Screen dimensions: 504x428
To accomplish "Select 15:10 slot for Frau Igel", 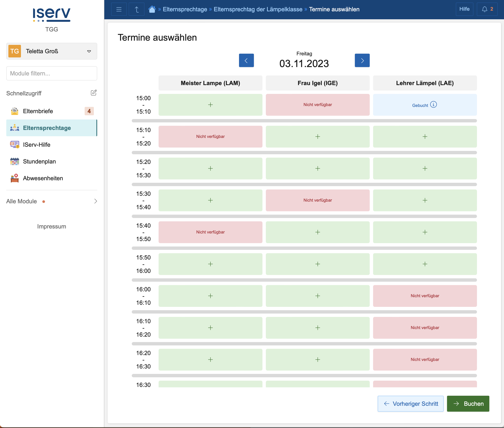I will pos(318,137).
